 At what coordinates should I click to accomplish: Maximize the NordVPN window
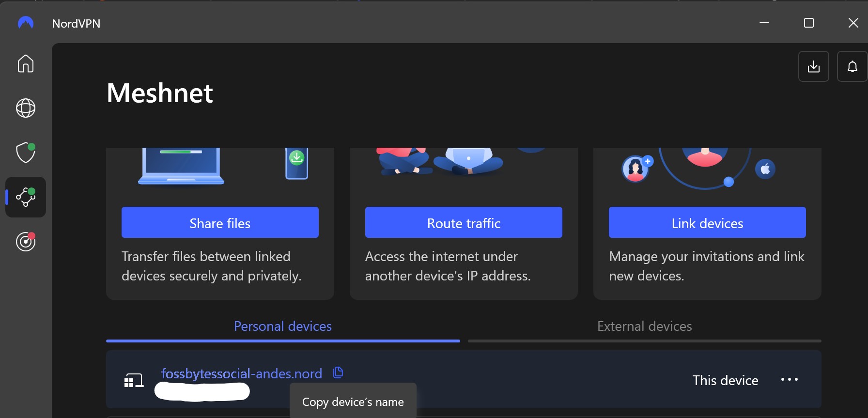click(x=809, y=23)
